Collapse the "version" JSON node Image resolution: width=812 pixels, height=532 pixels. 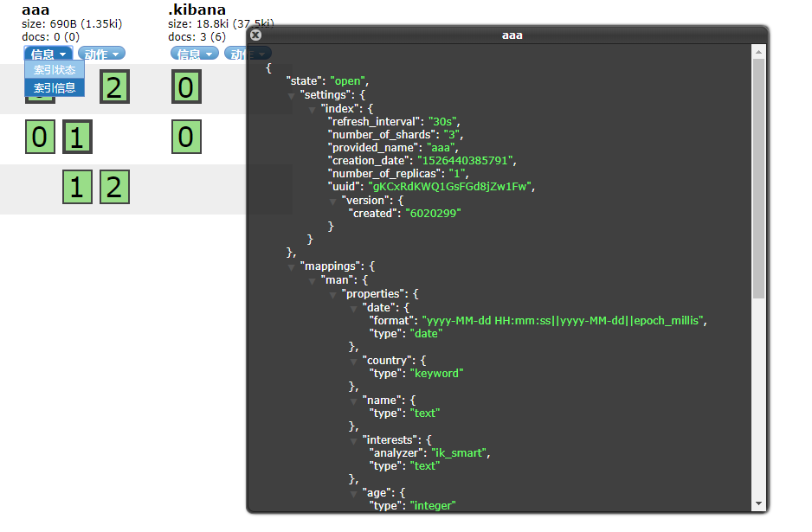tap(333, 201)
